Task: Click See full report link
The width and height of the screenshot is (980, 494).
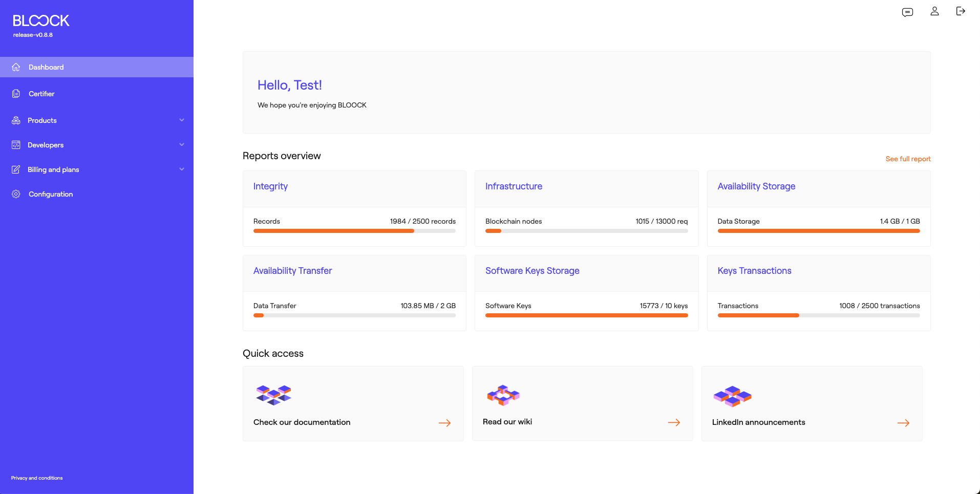Action: tap(908, 159)
